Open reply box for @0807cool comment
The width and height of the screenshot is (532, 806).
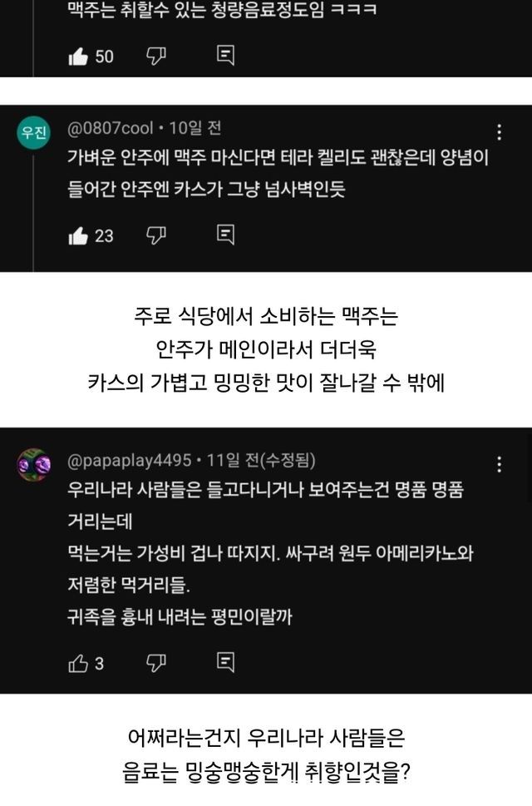click(225, 235)
